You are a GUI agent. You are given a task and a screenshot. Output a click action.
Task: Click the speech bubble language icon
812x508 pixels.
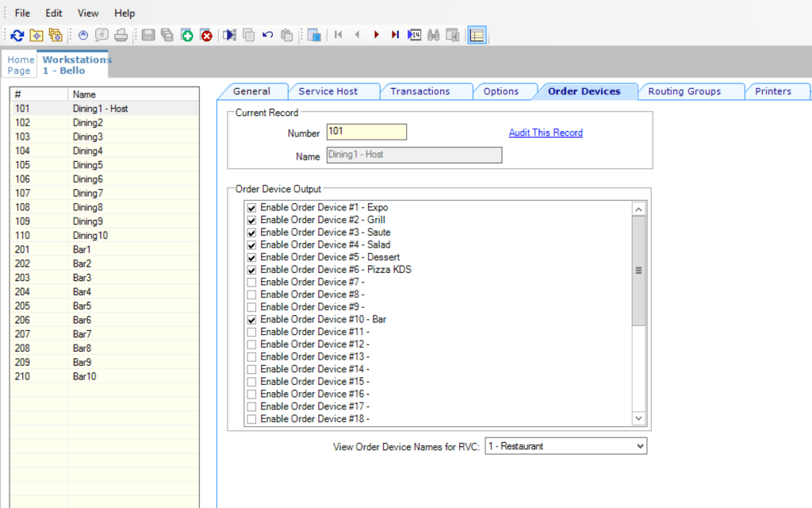102,35
